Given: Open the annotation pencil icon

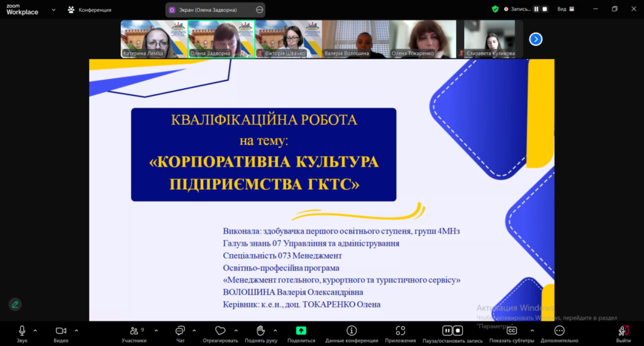Looking at the screenshot, I should tap(15, 304).
